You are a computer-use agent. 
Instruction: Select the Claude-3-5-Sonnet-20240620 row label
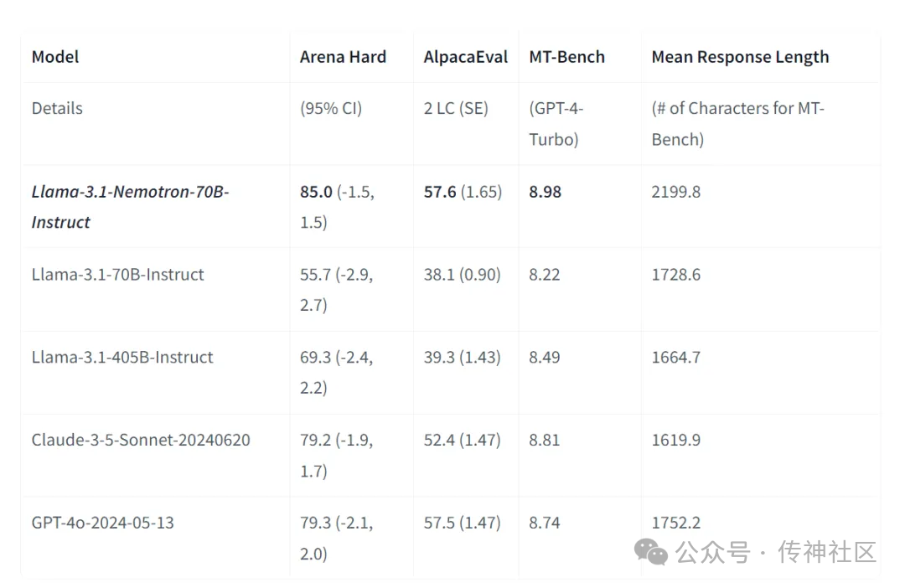pyautogui.click(x=141, y=440)
